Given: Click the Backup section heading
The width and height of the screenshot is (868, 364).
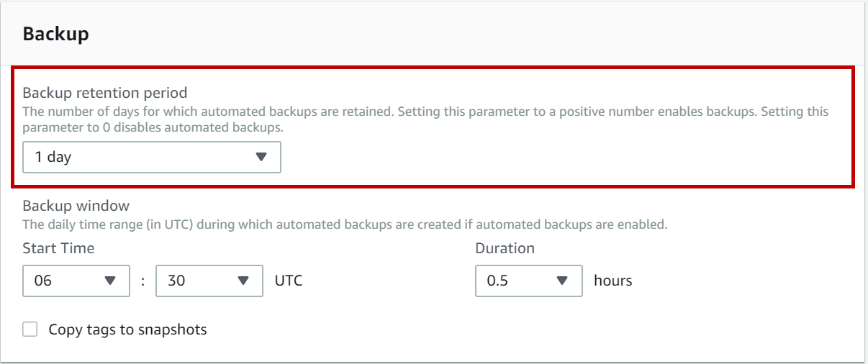Looking at the screenshot, I should tap(56, 34).
